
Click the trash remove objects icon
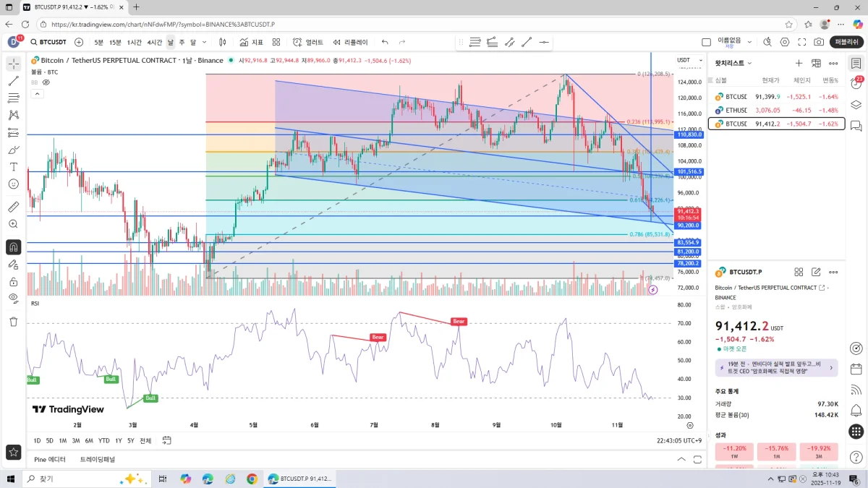13,322
